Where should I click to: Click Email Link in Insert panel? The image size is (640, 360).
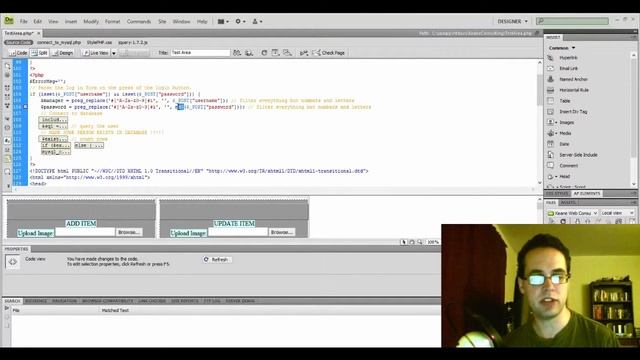tap(568, 69)
